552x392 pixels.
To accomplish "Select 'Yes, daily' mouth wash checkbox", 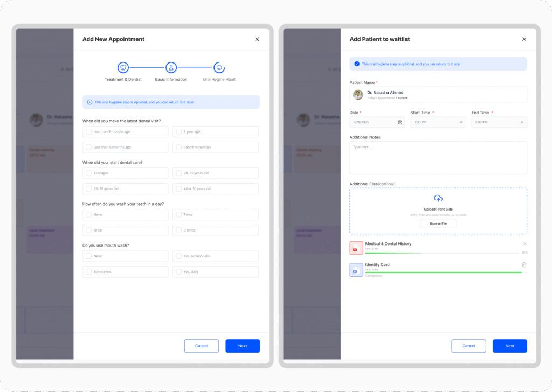I will (178, 272).
